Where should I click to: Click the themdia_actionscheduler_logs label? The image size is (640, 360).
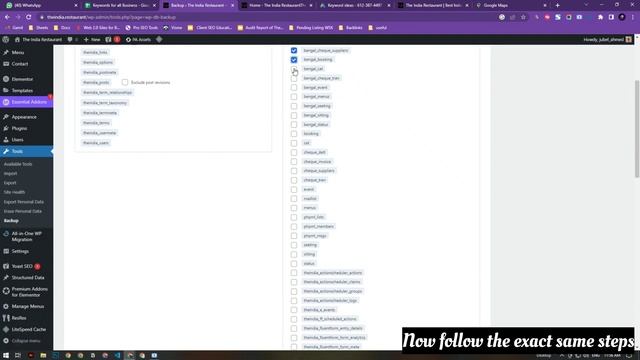330,300
